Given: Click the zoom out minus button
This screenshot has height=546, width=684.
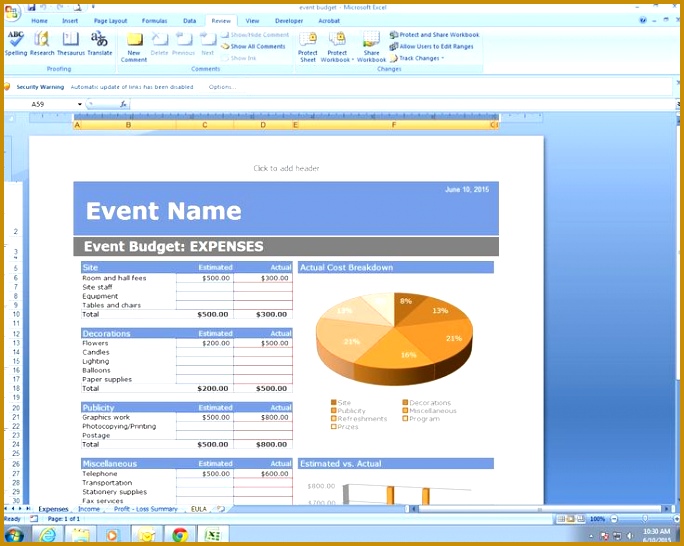Looking at the screenshot, I should pyautogui.click(x=614, y=519).
